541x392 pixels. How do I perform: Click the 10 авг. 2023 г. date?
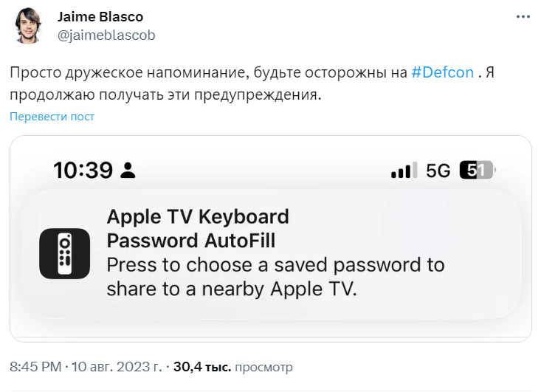[x=117, y=366]
